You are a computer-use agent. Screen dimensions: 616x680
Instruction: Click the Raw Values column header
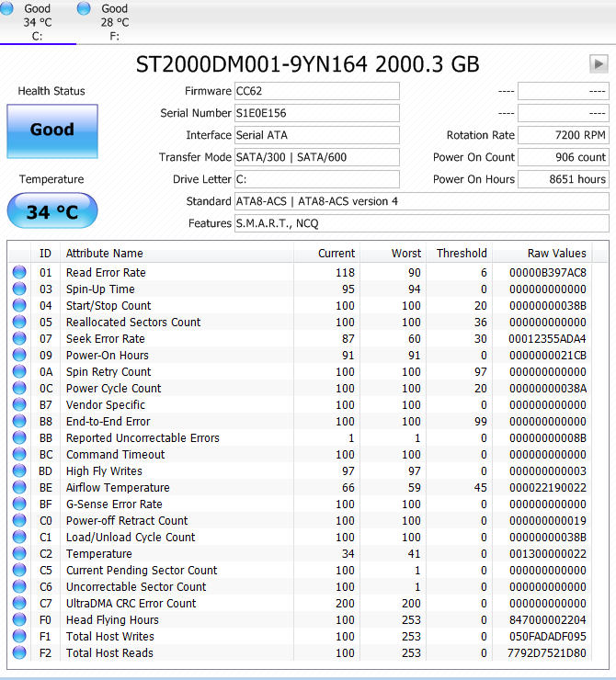542,253
